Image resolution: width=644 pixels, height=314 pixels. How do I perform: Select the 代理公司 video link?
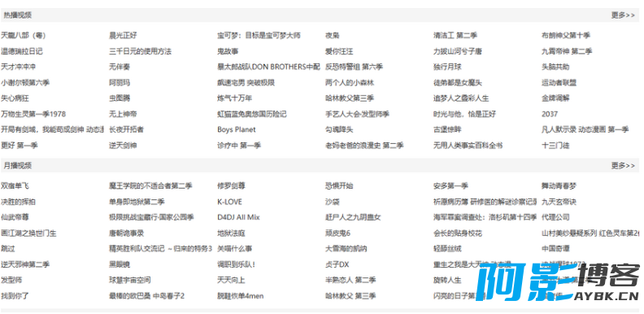click(555, 217)
